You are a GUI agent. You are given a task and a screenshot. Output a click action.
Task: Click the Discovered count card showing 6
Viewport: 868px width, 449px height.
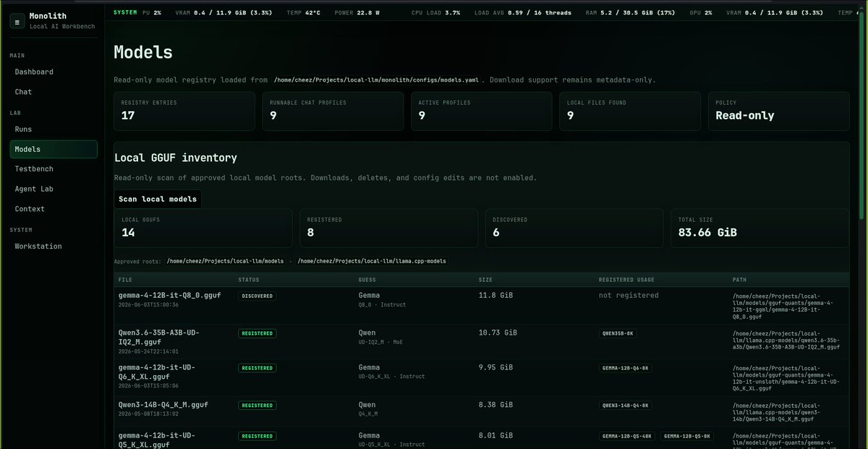pos(574,228)
